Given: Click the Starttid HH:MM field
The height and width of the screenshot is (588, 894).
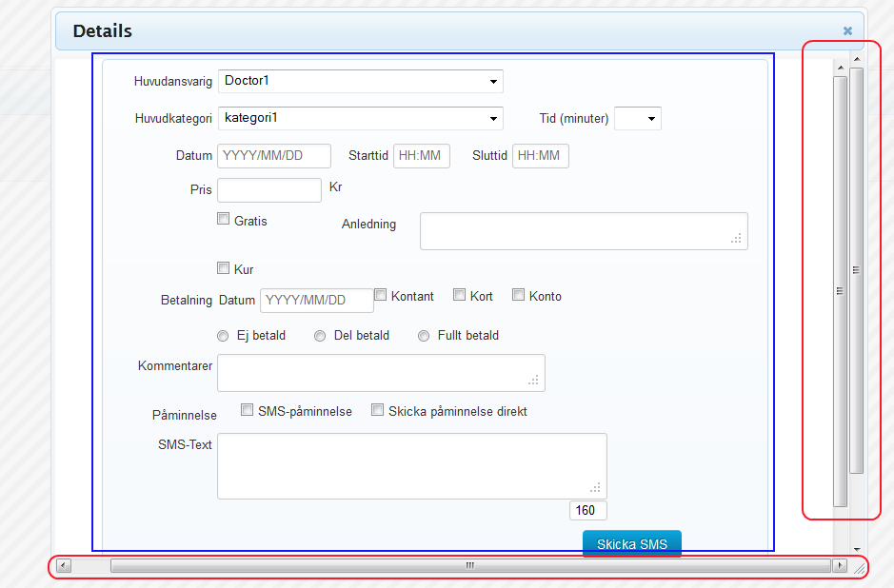Looking at the screenshot, I should pos(421,155).
